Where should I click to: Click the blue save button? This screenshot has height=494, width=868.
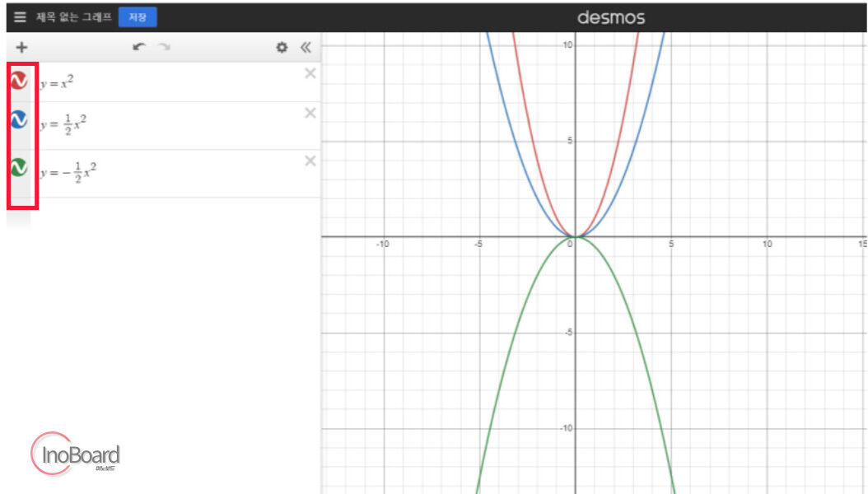(x=138, y=17)
